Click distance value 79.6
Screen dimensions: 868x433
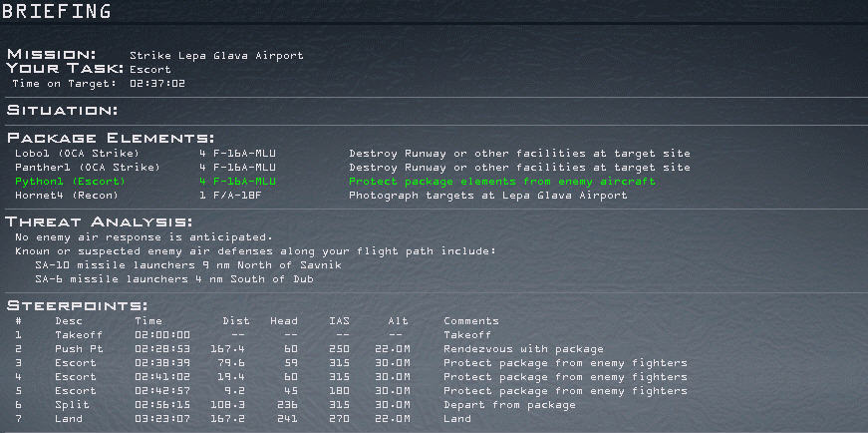pos(231,362)
